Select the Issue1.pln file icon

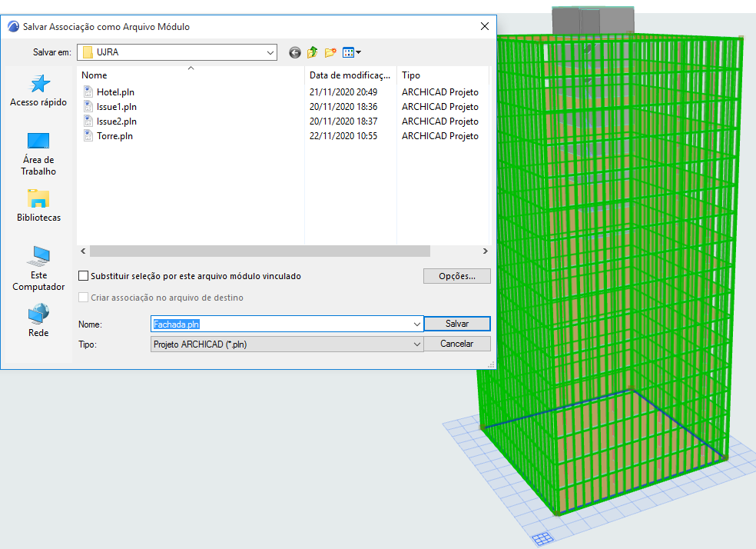[88, 106]
